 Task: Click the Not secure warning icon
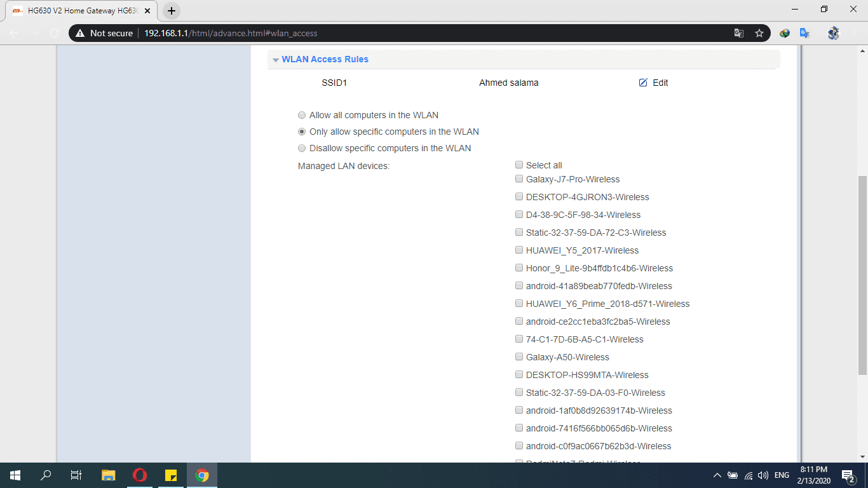[x=80, y=33]
